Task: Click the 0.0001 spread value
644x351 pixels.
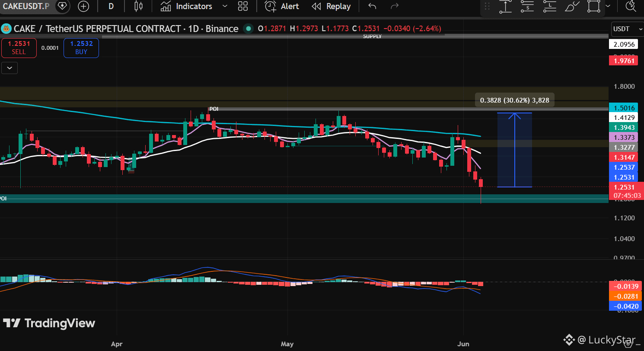Action: (50, 48)
